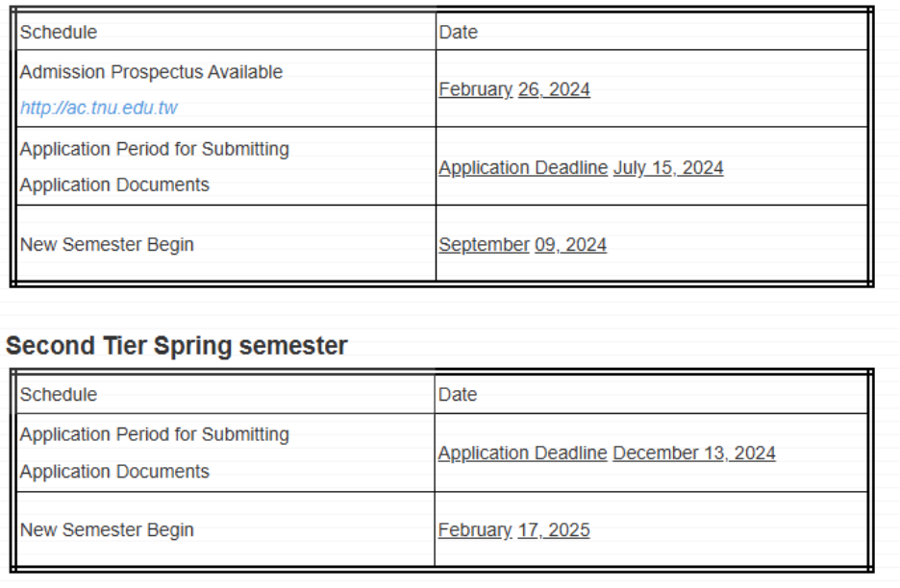The height and width of the screenshot is (588, 900).
Task: Click the Date header in the first table
Action: 458,32
